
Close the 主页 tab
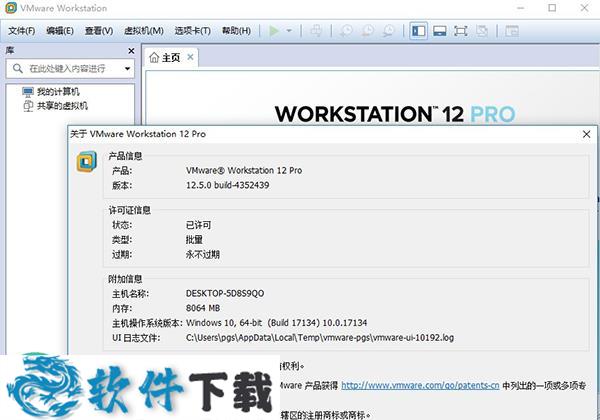190,57
